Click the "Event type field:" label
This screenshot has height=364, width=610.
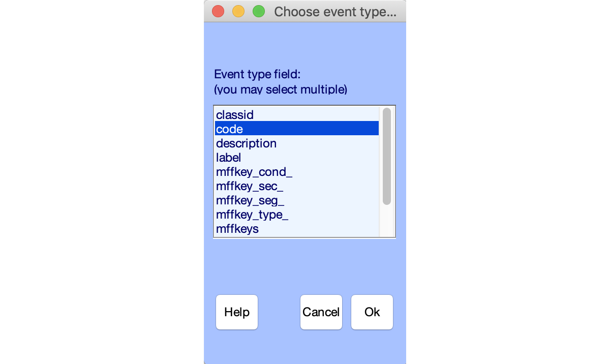[258, 74]
